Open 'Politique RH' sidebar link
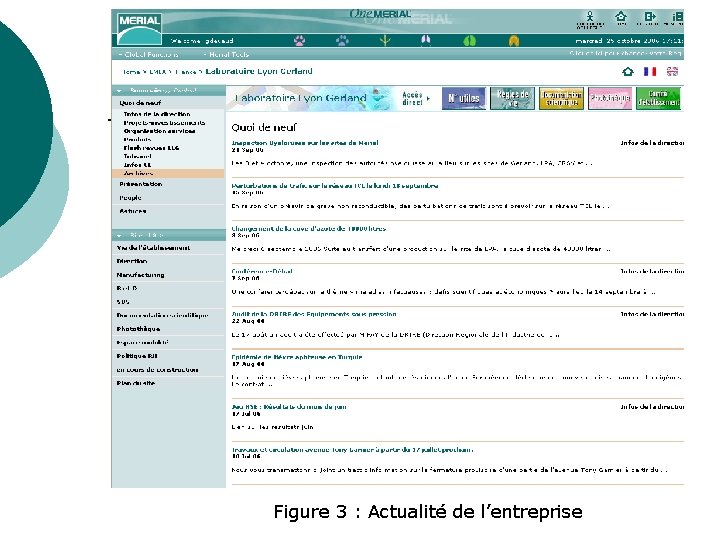 click(137, 356)
